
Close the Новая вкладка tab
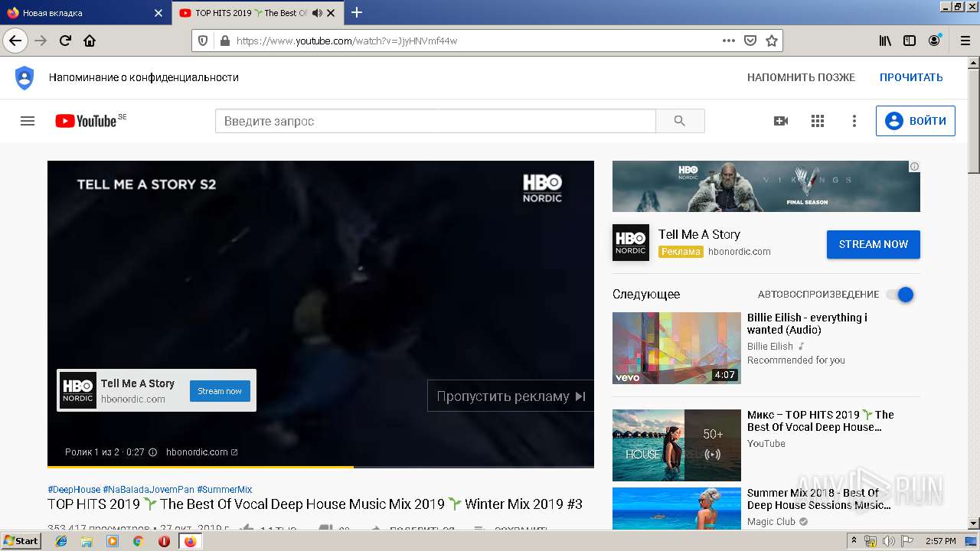click(158, 13)
